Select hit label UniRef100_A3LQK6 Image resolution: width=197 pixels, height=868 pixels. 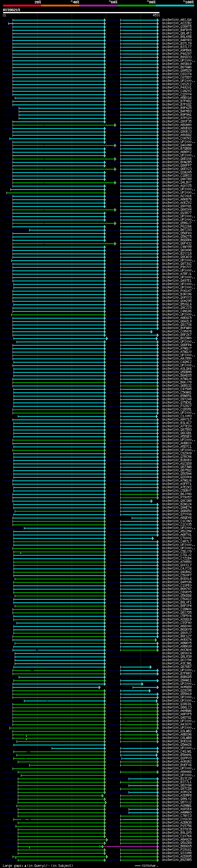[x=176, y=369]
